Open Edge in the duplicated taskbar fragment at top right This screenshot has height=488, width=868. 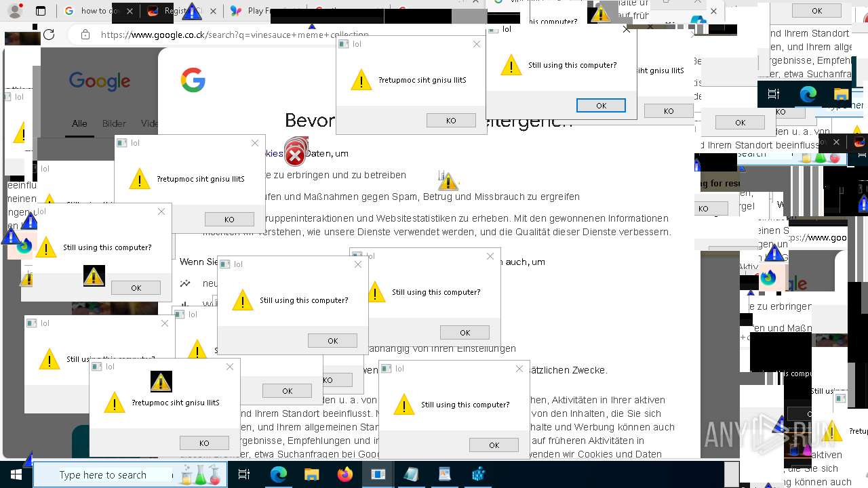[x=808, y=94]
